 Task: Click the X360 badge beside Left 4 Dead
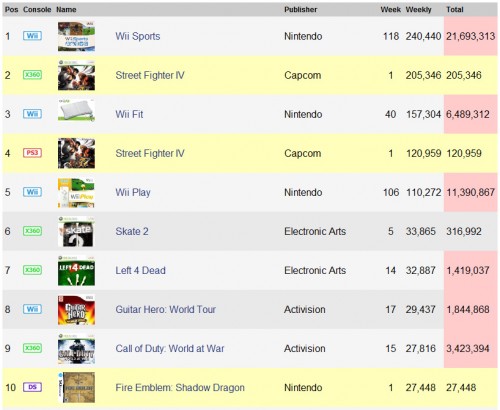pos(32,270)
